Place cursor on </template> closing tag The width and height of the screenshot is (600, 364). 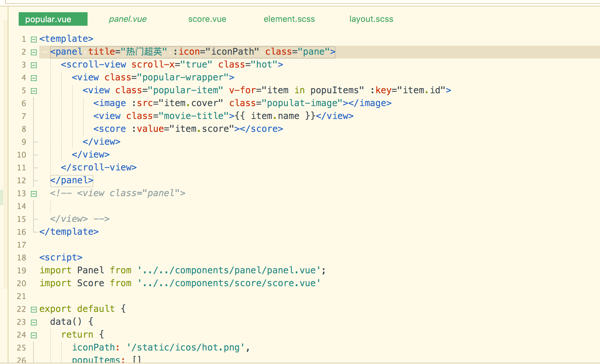coord(69,232)
